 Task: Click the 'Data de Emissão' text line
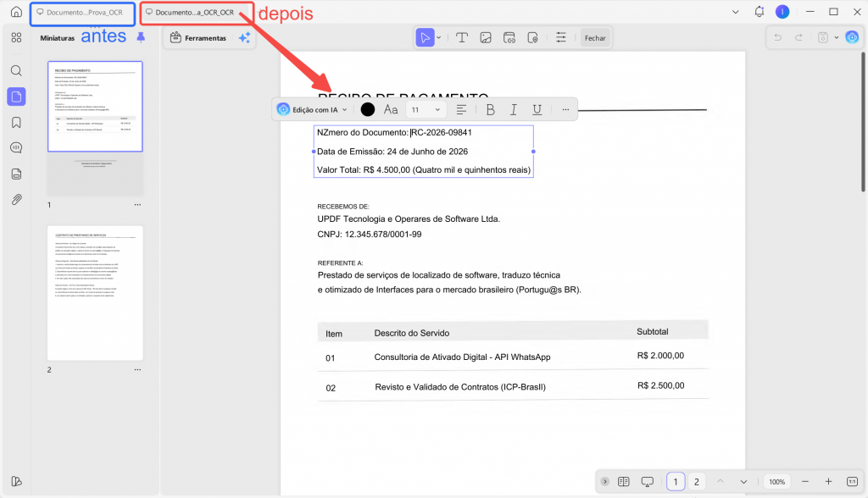coord(392,152)
